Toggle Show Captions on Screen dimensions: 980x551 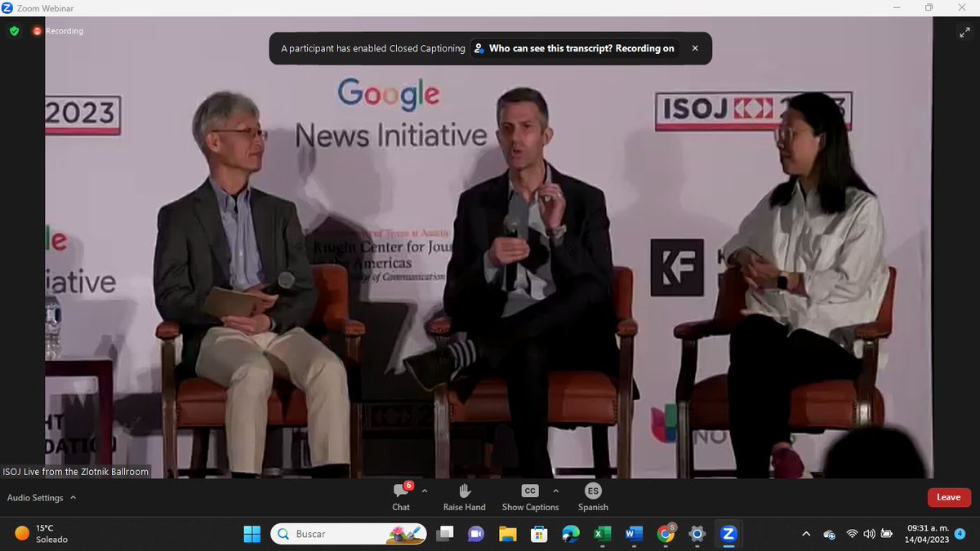pyautogui.click(x=529, y=495)
